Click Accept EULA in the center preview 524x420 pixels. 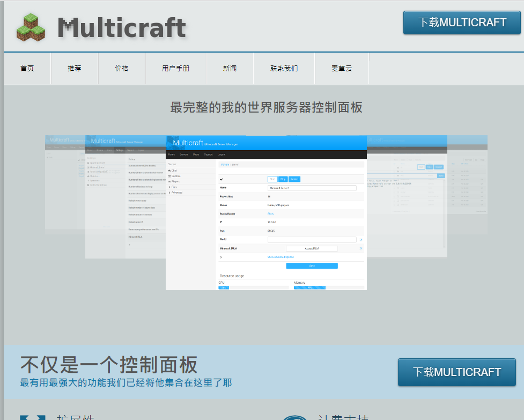(312, 248)
